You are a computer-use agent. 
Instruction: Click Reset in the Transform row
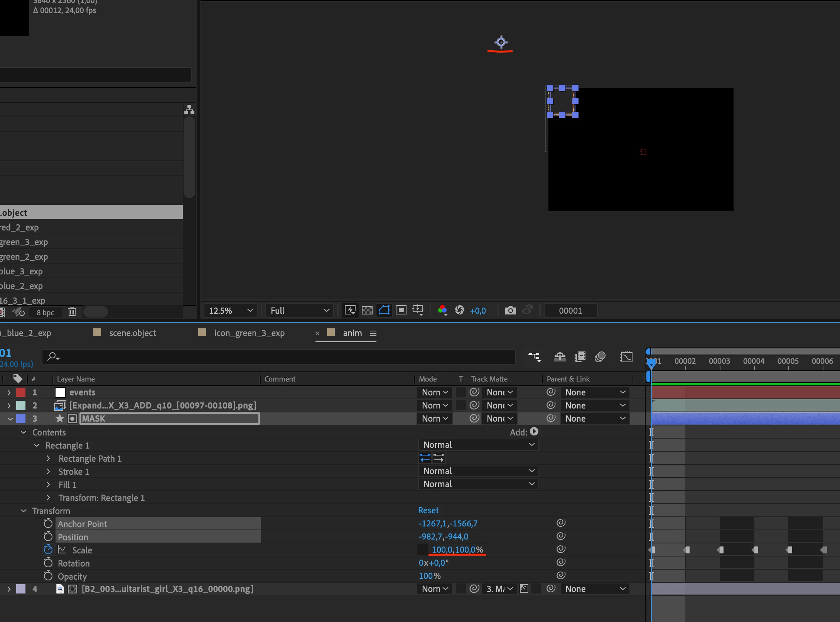[x=428, y=511]
